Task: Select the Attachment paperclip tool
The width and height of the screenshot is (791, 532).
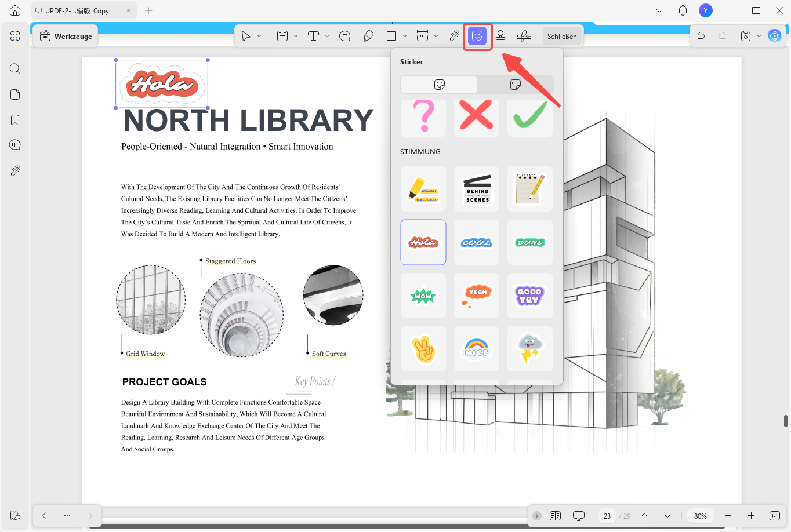Action: click(454, 36)
